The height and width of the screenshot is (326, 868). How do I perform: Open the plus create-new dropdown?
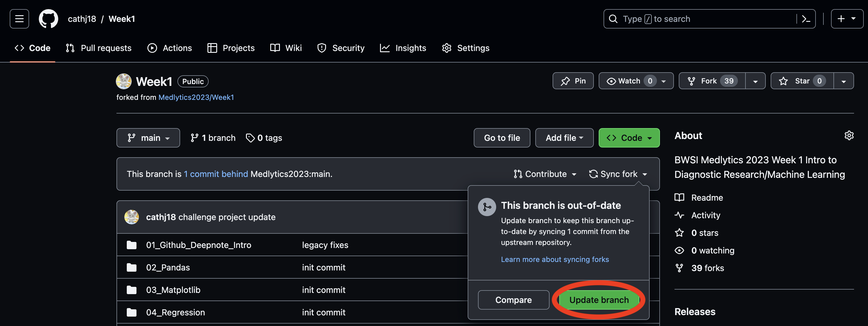pyautogui.click(x=846, y=19)
